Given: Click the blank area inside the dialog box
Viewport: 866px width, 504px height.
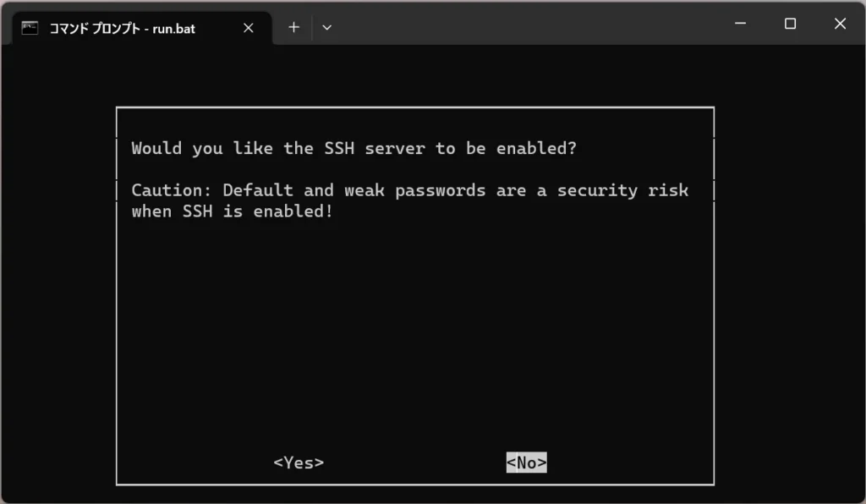Looking at the screenshot, I should 414,338.
